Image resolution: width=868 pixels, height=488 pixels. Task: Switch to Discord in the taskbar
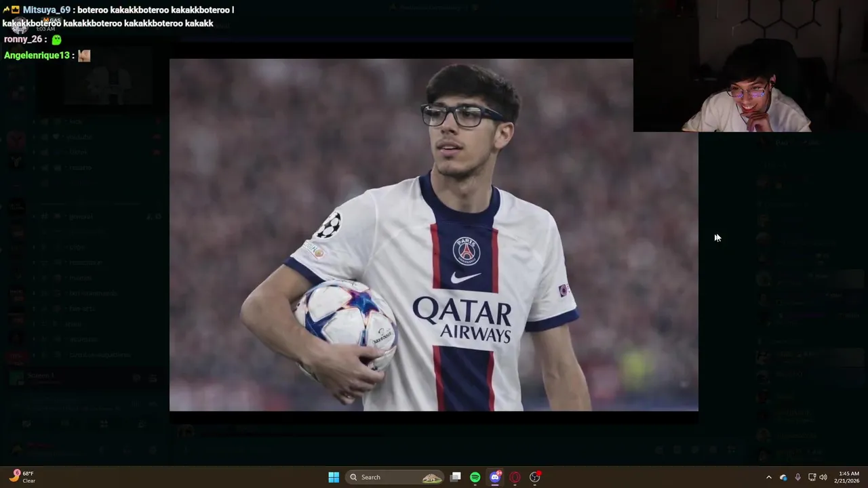[x=495, y=477]
